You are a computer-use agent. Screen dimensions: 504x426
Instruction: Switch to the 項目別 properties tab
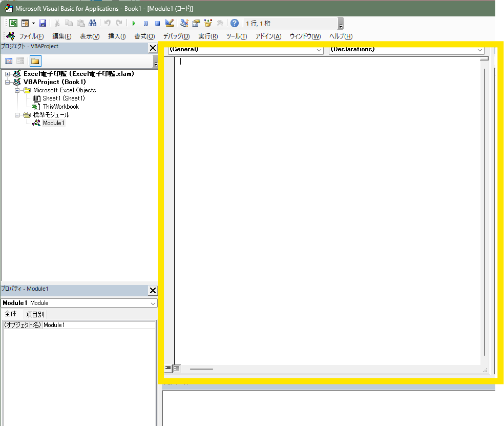point(35,314)
